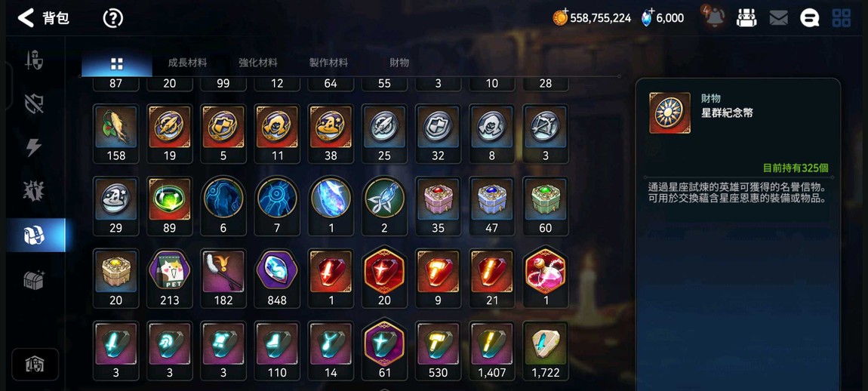The image size is (868, 391).
Task: Tap the back arrow next to 背包
Action: [x=26, y=17]
